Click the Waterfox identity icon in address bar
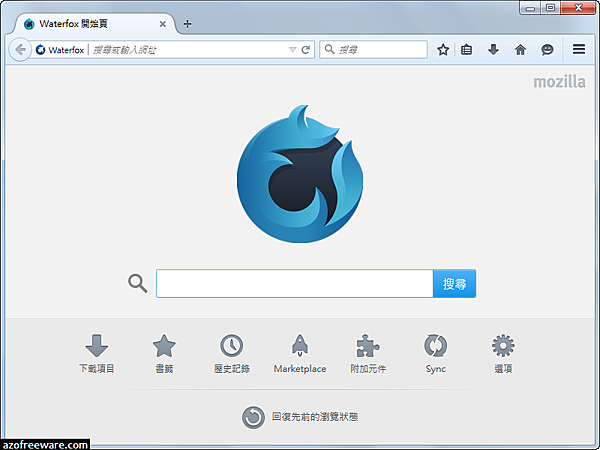The height and width of the screenshot is (450, 600). [x=41, y=50]
